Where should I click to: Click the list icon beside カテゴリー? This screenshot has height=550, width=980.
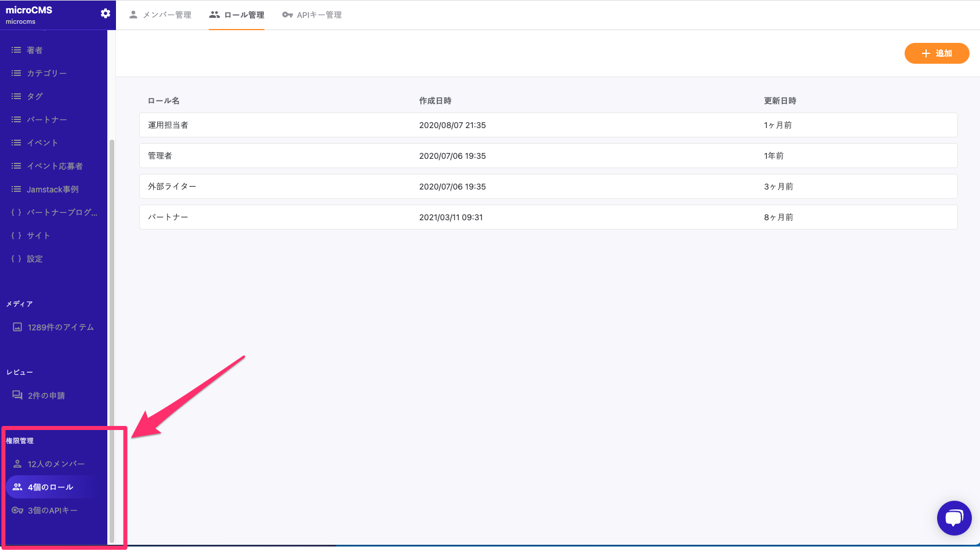click(16, 73)
